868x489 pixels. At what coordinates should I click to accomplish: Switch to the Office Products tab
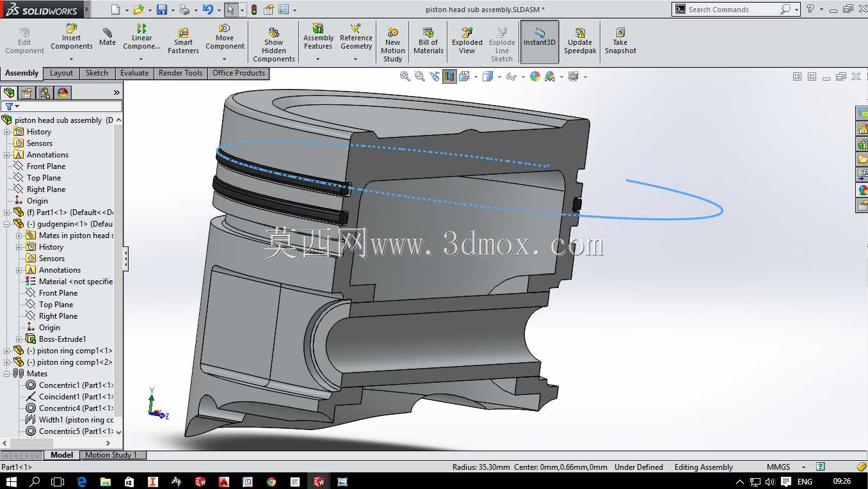tap(239, 73)
